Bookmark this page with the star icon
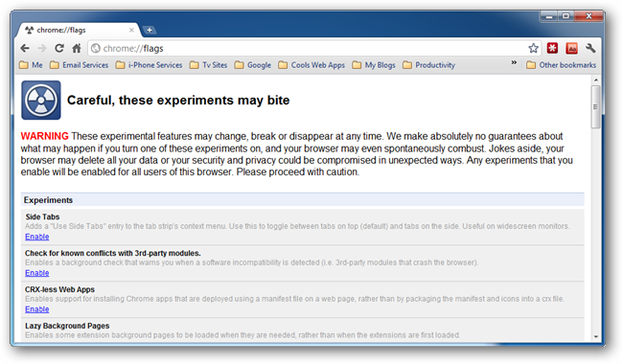Image resolution: width=623 pixels, height=364 pixels. (533, 49)
